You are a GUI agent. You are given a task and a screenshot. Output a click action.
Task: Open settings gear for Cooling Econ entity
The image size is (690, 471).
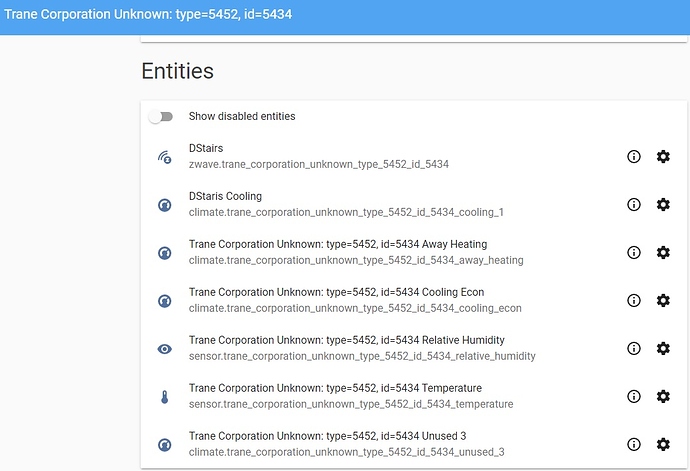pyautogui.click(x=663, y=300)
